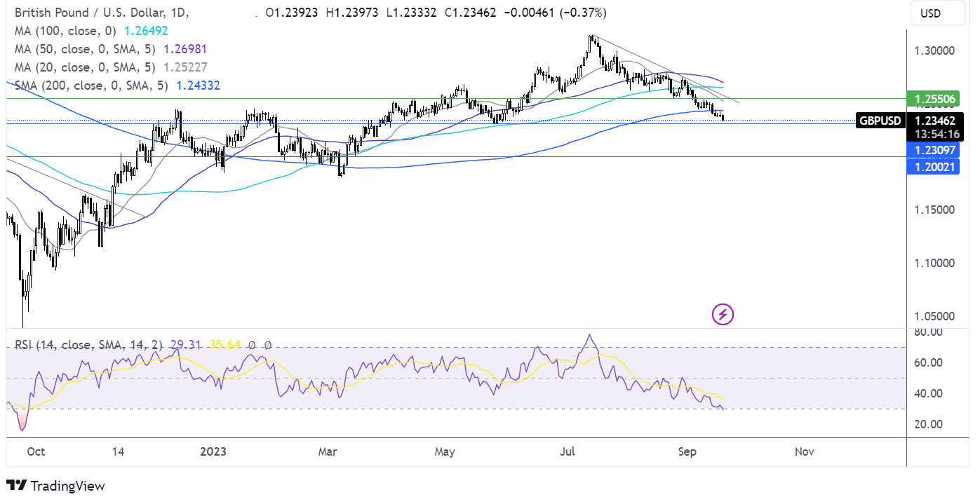Click the 80.00 RSI axis label
Image resolution: width=980 pixels, height=504 pixels.
[x=927, y=332]
